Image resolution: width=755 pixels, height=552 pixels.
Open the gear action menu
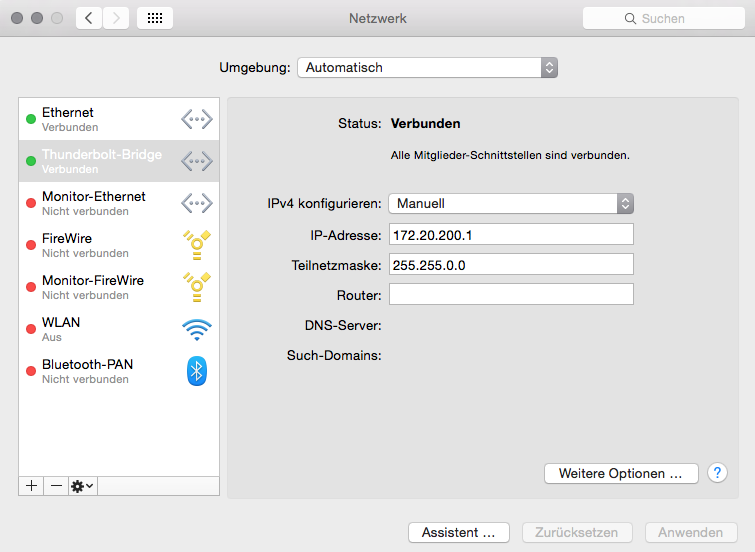(82, 485)
